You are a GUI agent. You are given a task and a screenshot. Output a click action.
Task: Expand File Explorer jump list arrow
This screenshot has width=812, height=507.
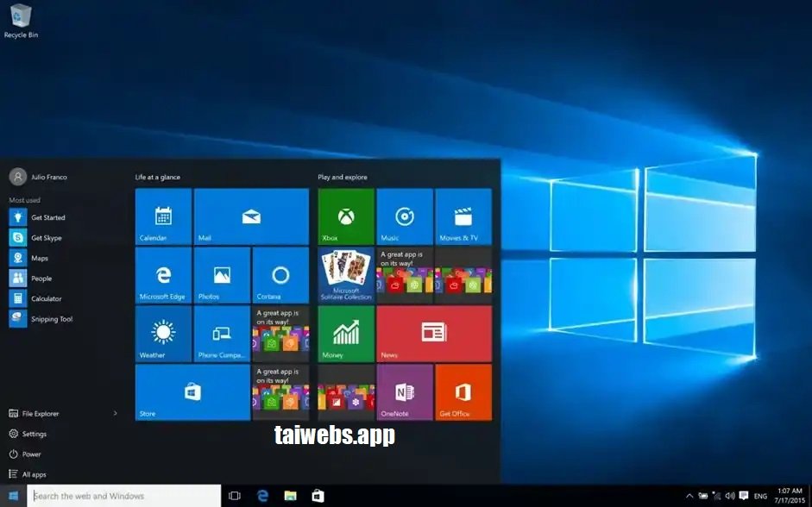click(x=116, y=413)
